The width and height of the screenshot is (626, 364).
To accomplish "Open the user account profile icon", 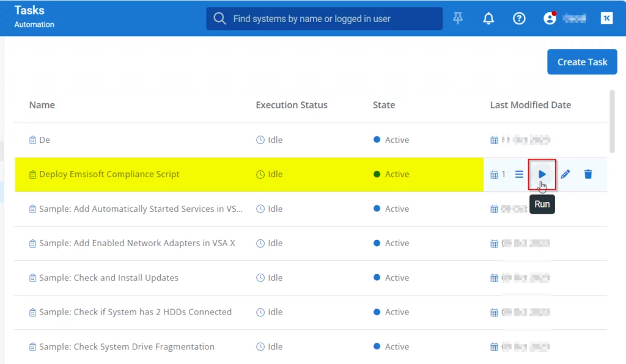I will [550, 19].
